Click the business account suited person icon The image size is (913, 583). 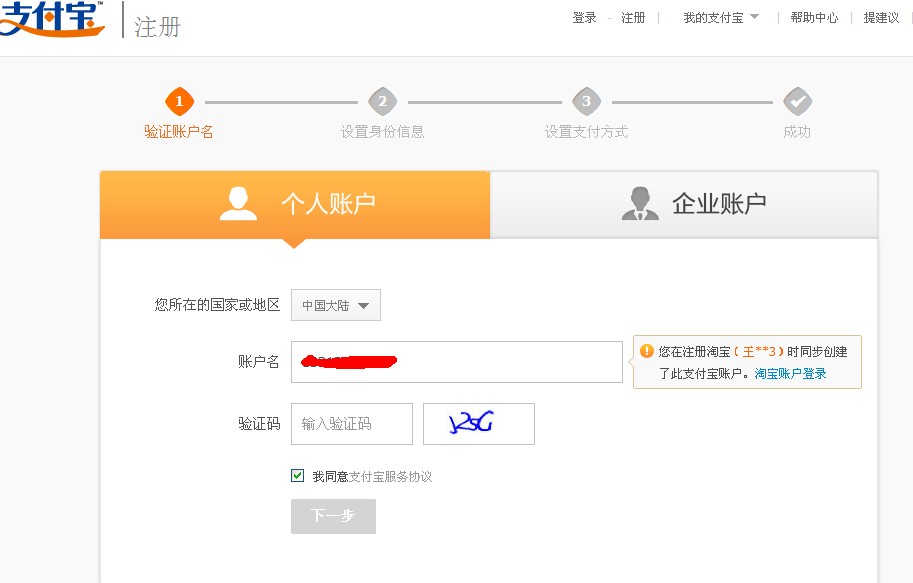pos(640,204)
